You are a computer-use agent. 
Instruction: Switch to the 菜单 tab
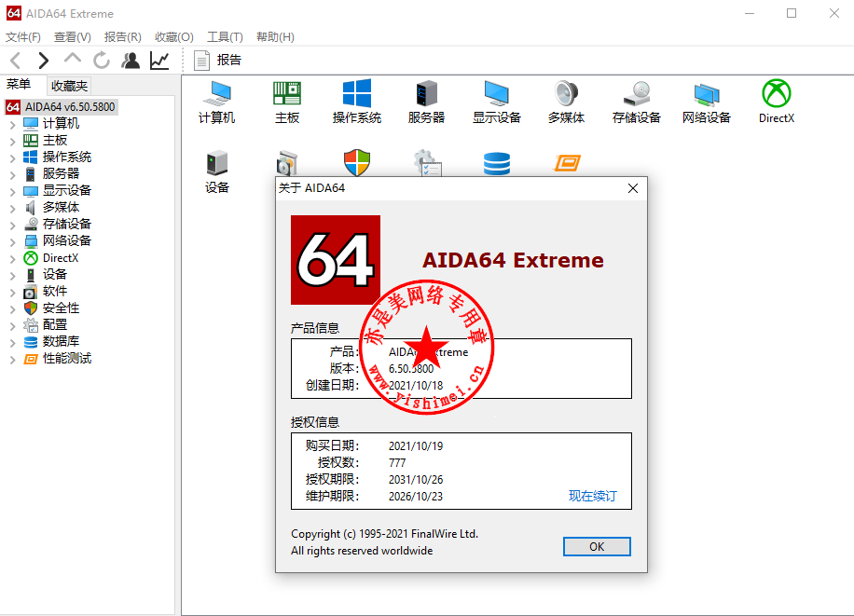pyautogui.click(x=19, y=85)
